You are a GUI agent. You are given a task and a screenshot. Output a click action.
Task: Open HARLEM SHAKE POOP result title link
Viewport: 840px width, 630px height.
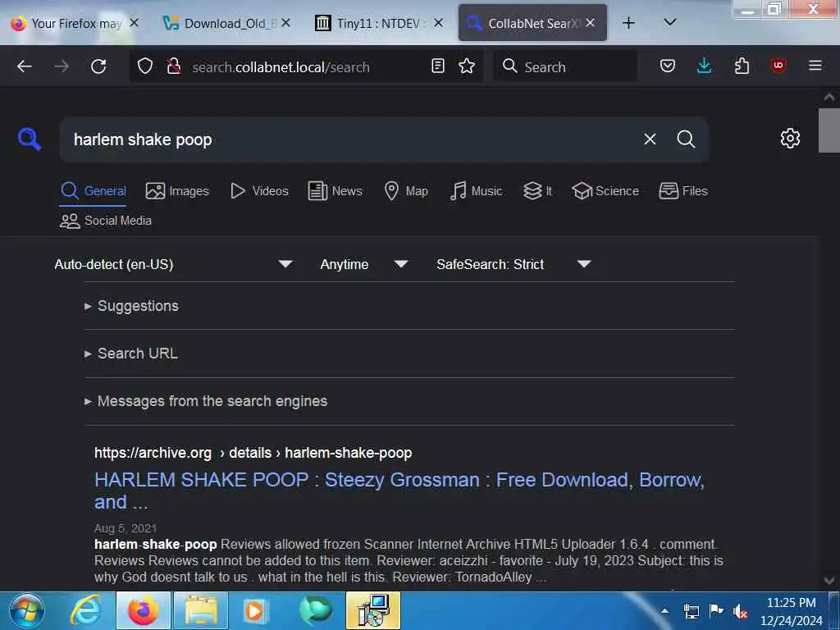click(399, 491)
